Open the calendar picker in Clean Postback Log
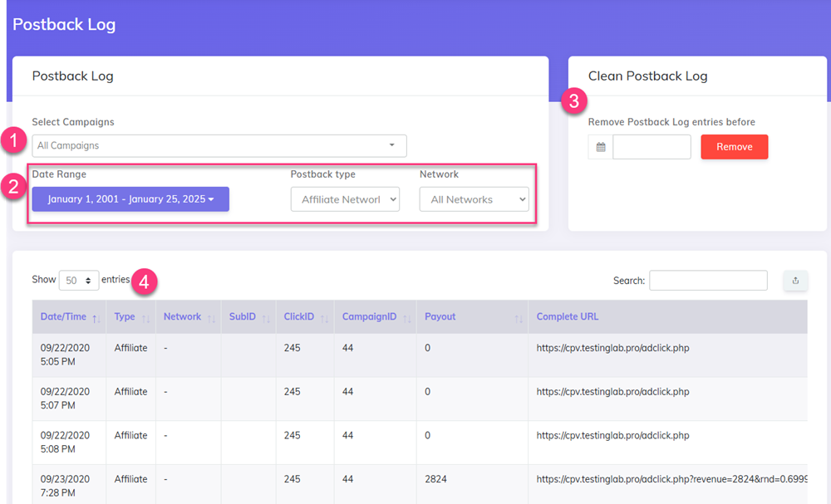This screenshot has width=831, height=504. pyautogui.click(x=601, y=147)
